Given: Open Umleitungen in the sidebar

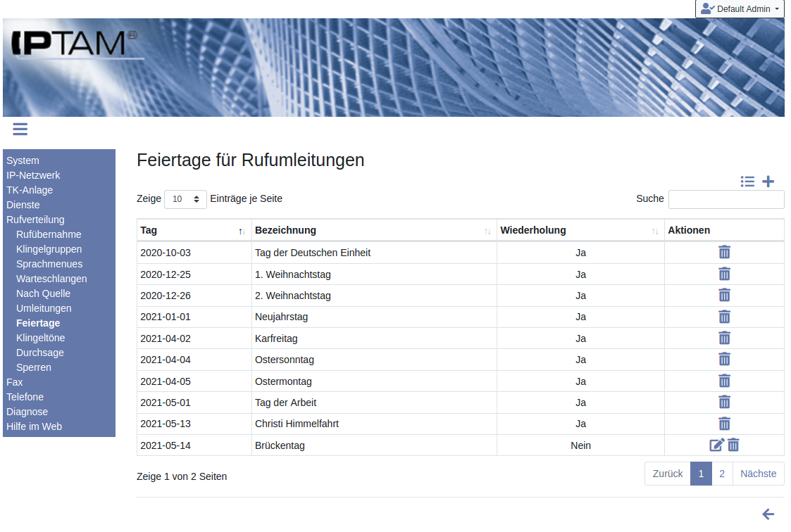Looking at the screenshot, I should 44,308.
